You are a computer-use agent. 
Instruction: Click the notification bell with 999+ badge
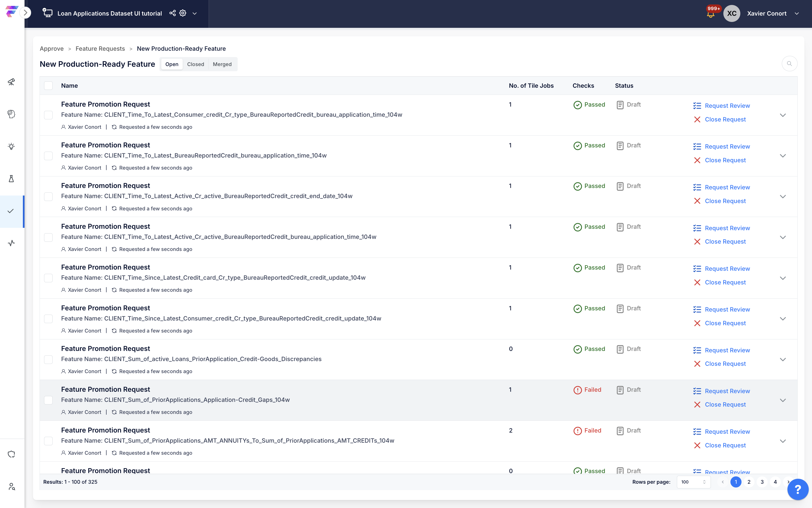coord(710,14)
